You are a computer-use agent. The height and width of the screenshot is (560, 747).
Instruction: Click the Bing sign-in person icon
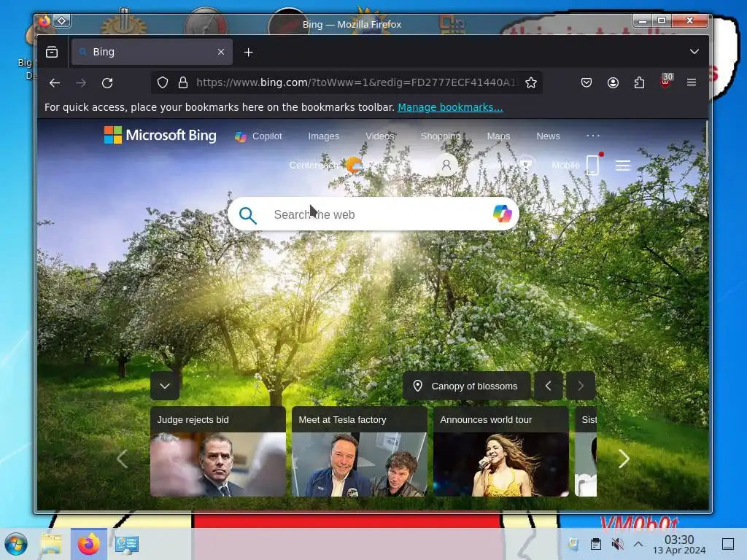tap(446, 166)
